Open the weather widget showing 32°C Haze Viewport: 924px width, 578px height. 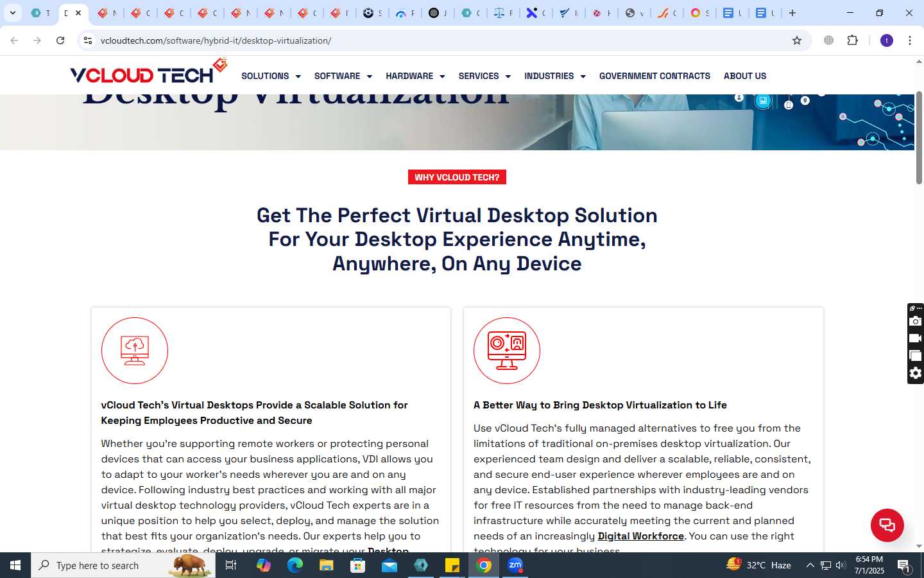pos(758,565)
